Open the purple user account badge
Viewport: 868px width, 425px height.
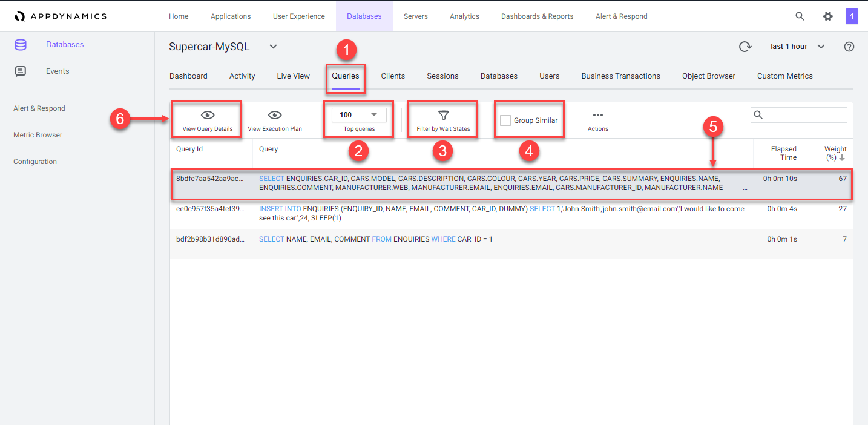click(852, 16)
